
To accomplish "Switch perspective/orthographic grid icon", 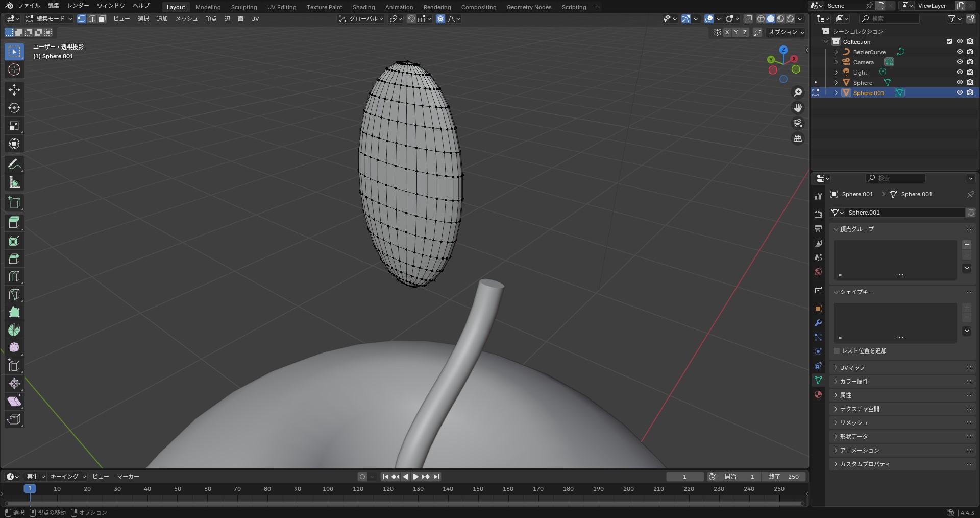I will click(x=797, y=138).
